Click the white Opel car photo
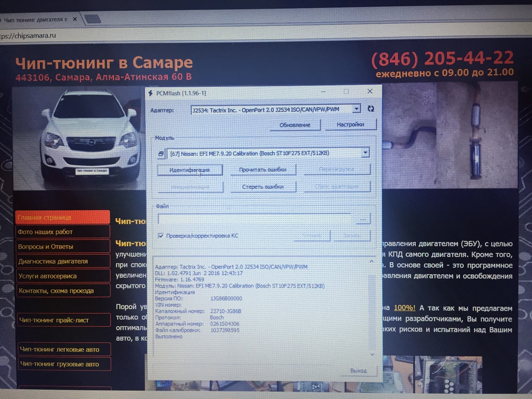This screenshot has width=532, height=399. (79, 138)
